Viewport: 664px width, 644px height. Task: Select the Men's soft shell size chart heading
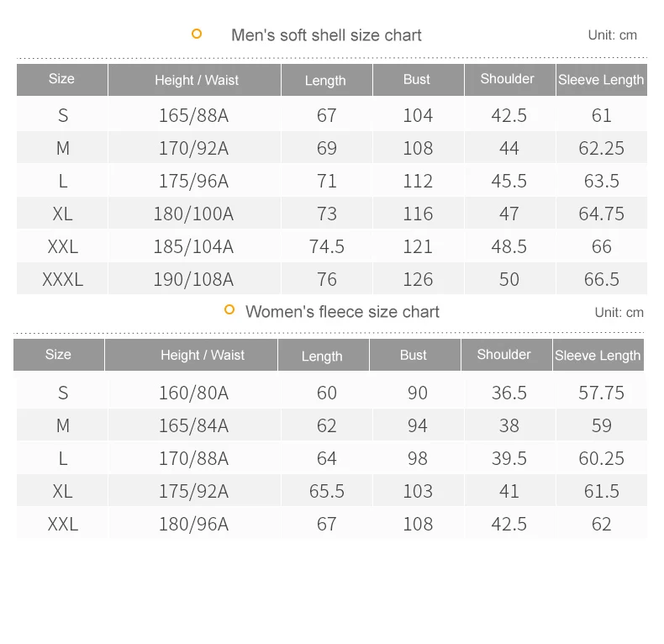(x=326, y=35)
